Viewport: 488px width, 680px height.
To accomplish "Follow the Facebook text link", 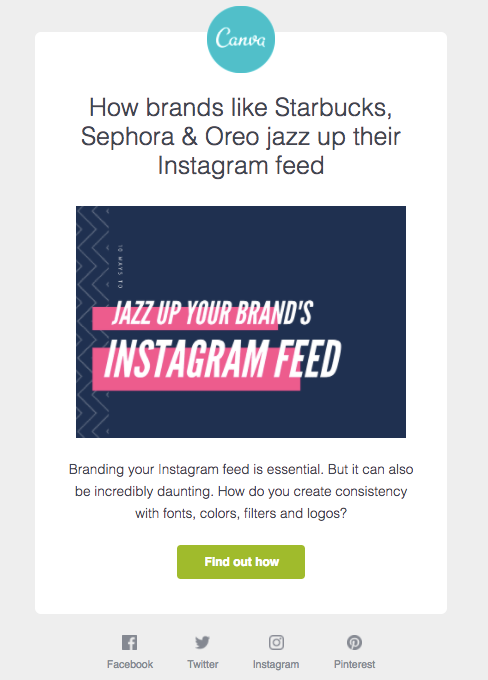I will [x=130, y=664].
